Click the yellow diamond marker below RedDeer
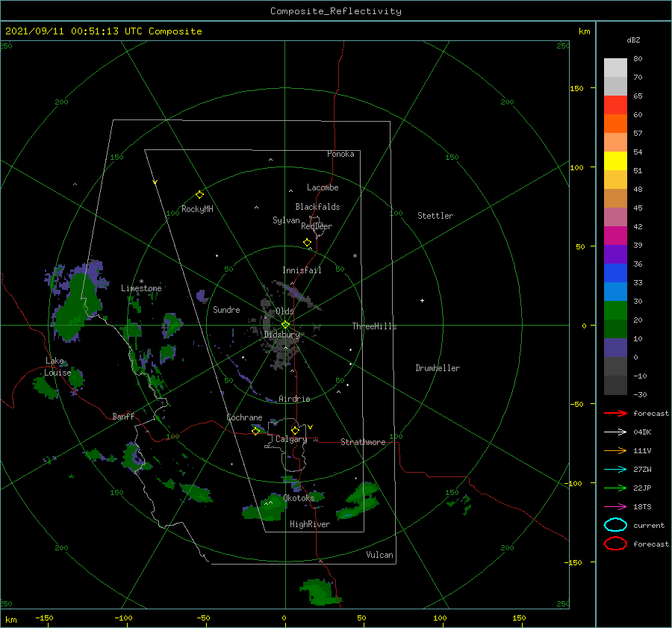This screenshot has width=672, height=628. [308, 243]
